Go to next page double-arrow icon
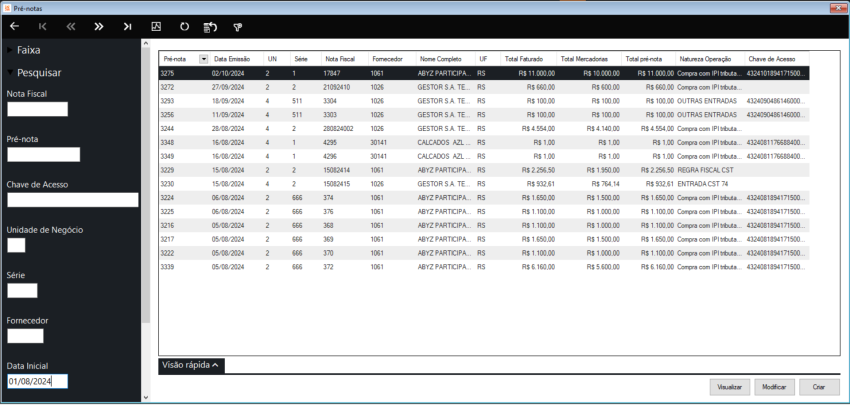Image resolution: width=850 pixels, height=405 pixels. pyautogui.click(x=99, y=27)
